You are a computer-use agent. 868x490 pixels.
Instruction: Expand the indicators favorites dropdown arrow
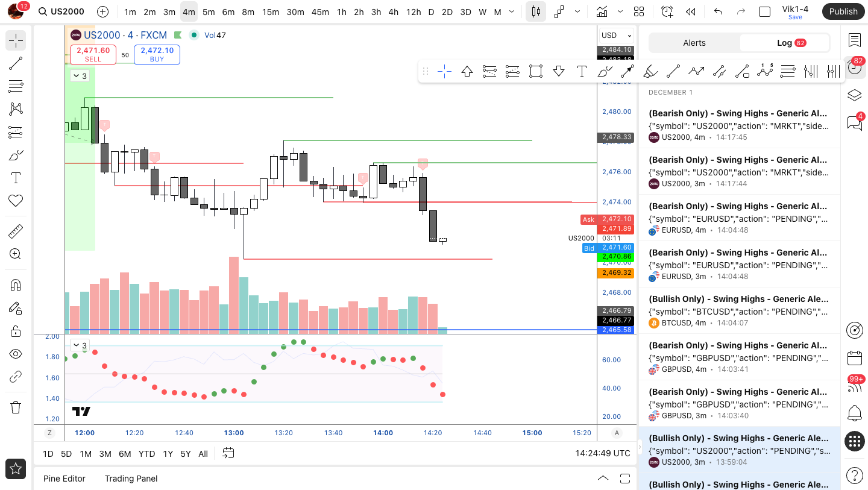coord(620,11)
